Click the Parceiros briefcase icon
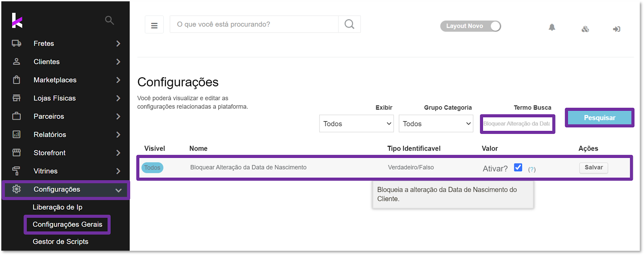 (17, 116)
